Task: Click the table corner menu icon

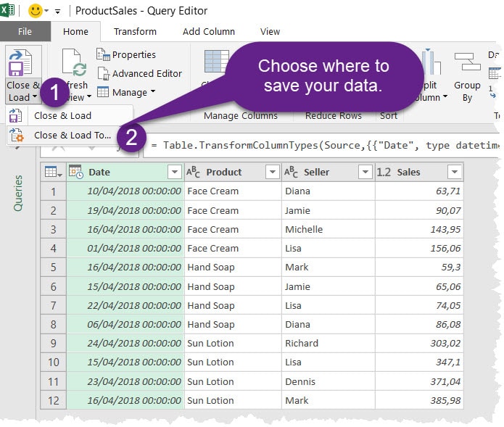Action: 54,172
